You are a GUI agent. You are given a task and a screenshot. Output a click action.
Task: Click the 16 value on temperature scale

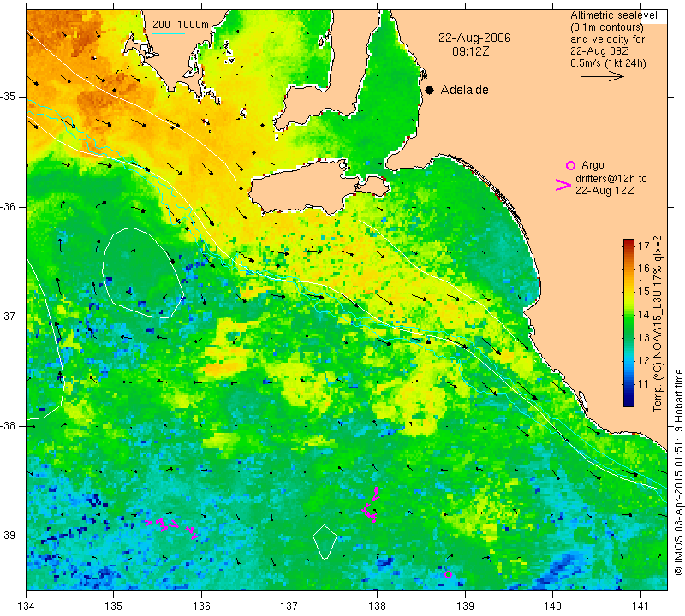pyautogui.click(x=644, y=269)
